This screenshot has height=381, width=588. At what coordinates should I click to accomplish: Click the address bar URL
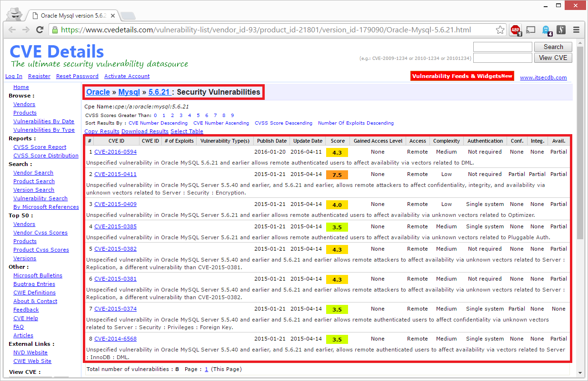(266, 30)
